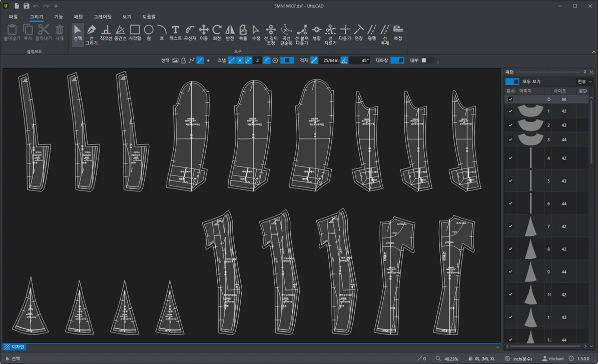Activate the 선 자르기 scissors tool

tap(330, 34)
